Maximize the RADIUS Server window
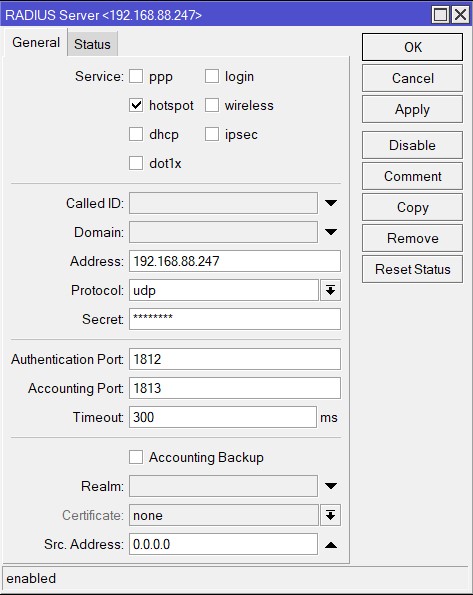The image size is (473, 595). click(x=441, y=15)
